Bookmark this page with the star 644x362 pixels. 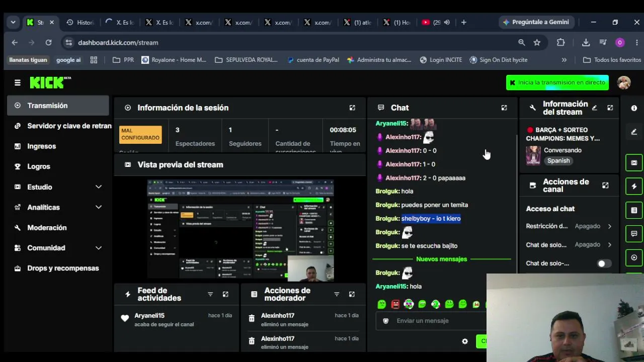tap(537, 43)
